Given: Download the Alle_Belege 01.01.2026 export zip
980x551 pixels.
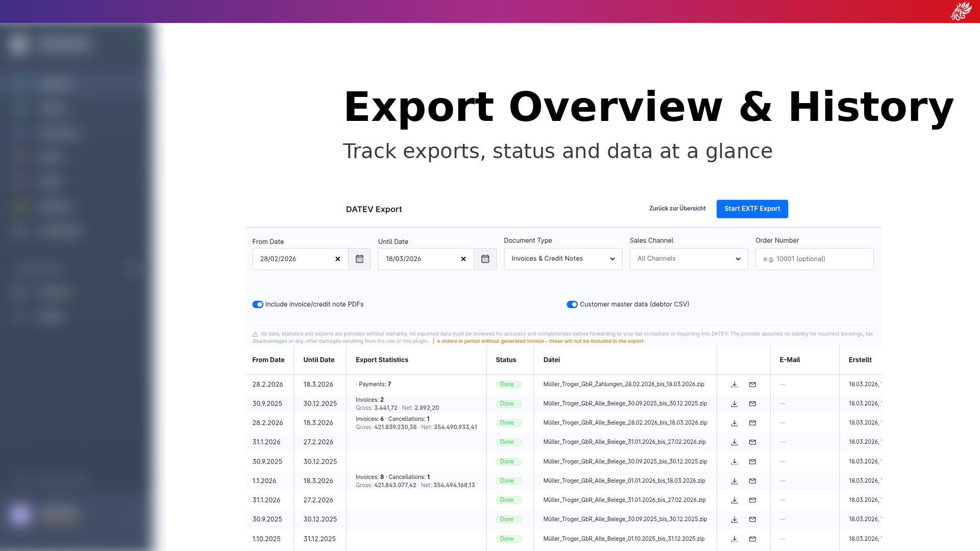Looking at the screenshot, I should 734,481.
